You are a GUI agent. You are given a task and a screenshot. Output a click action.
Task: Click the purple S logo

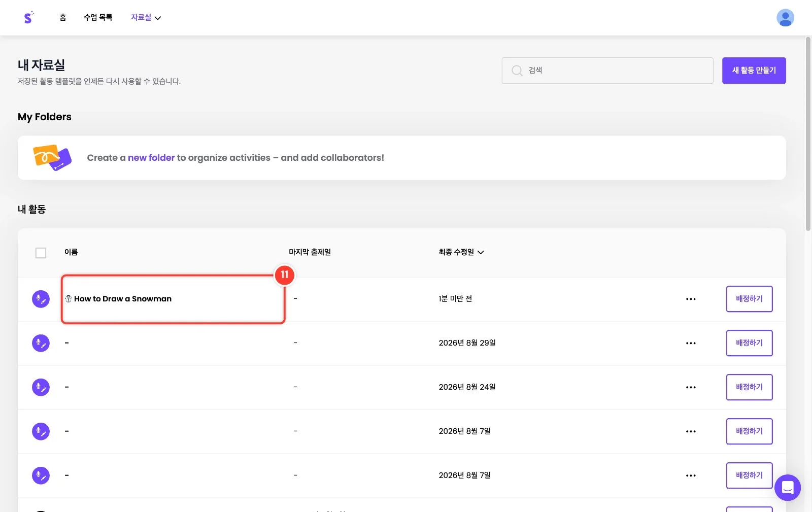[28, 17]
